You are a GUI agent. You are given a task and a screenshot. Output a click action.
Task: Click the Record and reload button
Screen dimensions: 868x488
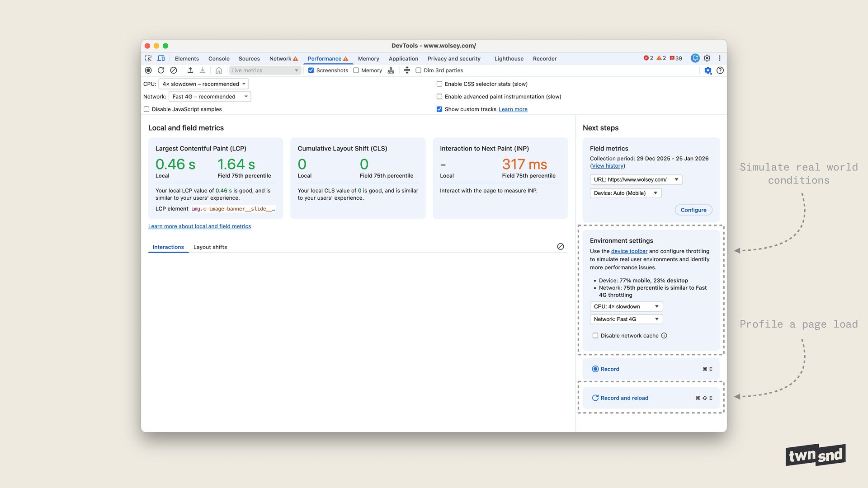pyautogui.click(x=624, y=398)
